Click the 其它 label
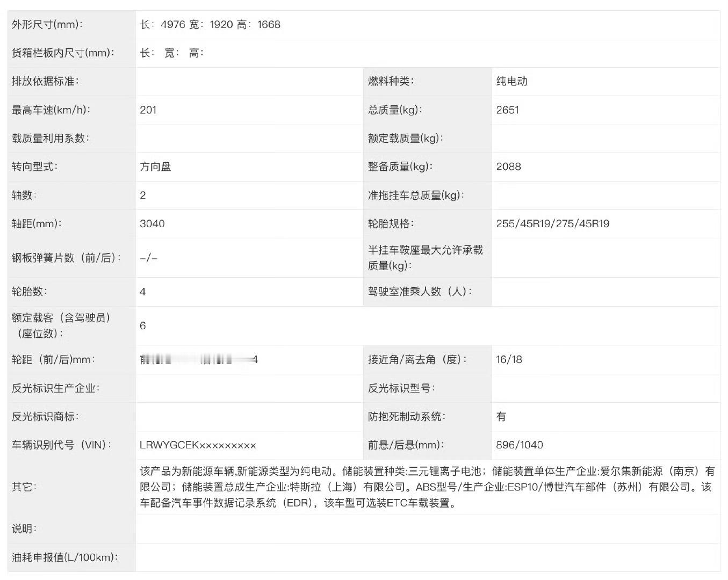This screenshot has width=728, height=580. [x=24, y=487]
